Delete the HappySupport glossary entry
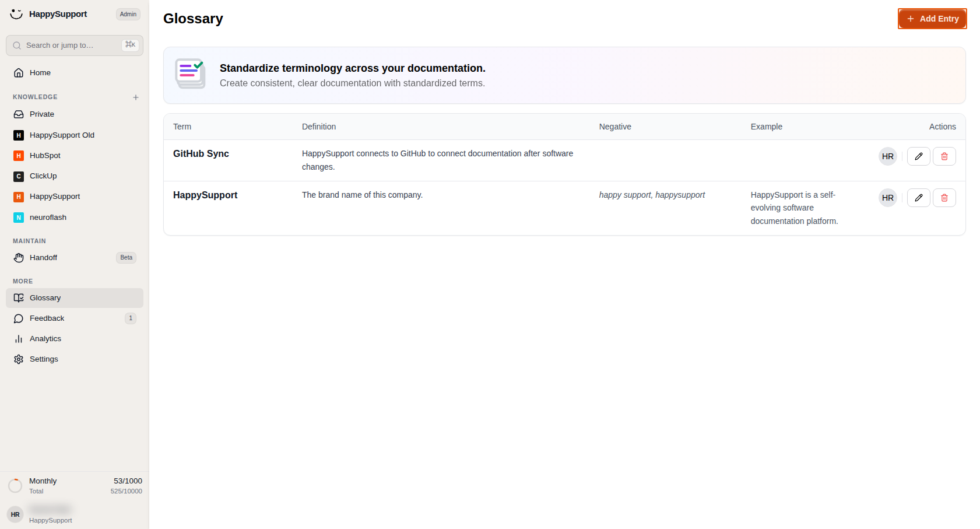Viewport: 980px width, 529px height. [944, 198]
